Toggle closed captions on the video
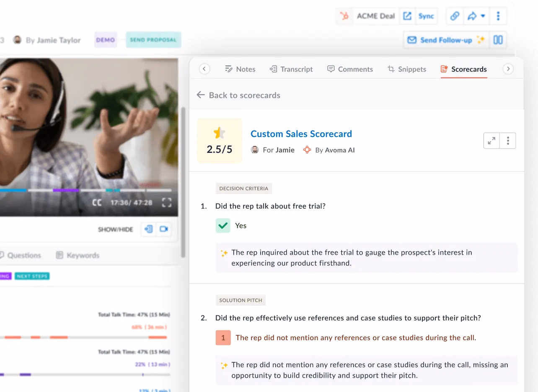Viewport: 538px width, 392px height. click(97, 203)
